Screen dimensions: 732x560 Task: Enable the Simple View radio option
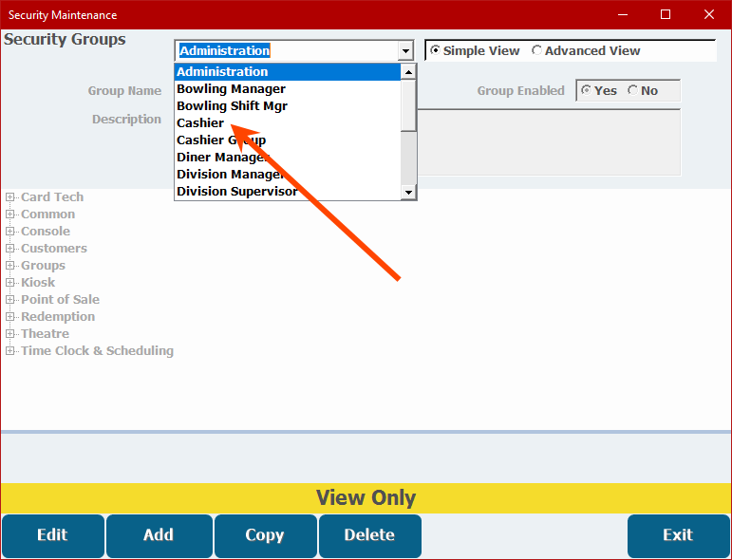click(x=436, y=51)
